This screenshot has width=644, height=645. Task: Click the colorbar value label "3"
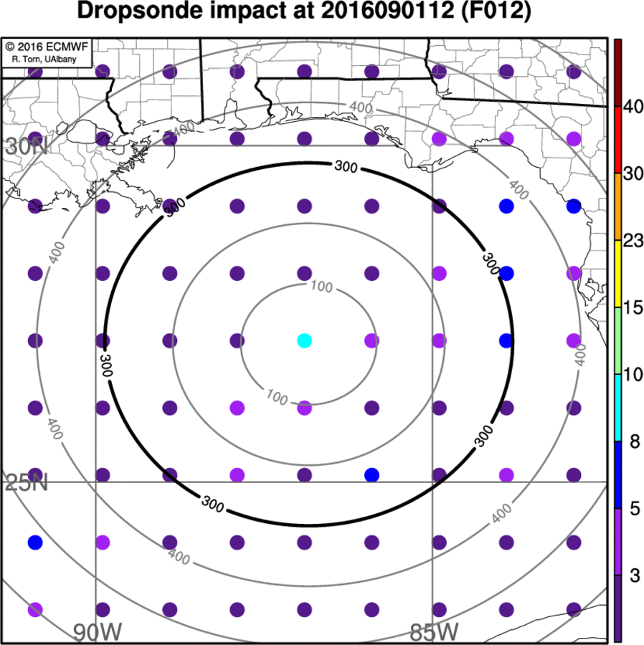pyautogui.click(x=635, y=575)
